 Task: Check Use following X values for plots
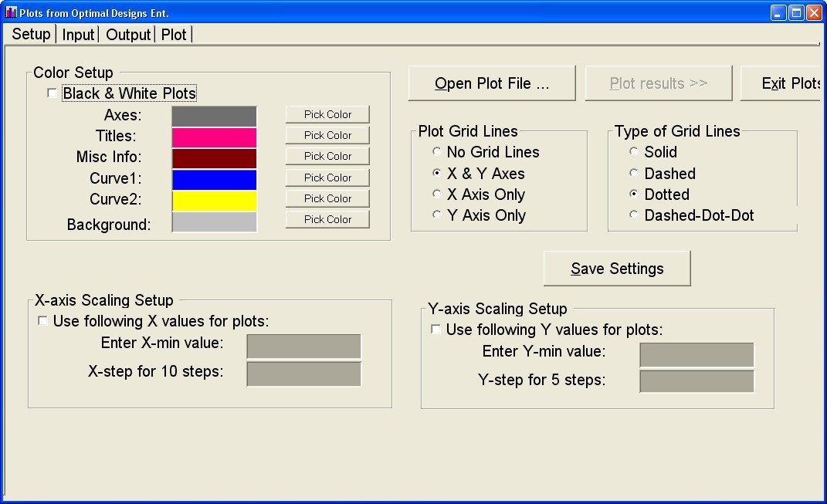pos(42,321)
